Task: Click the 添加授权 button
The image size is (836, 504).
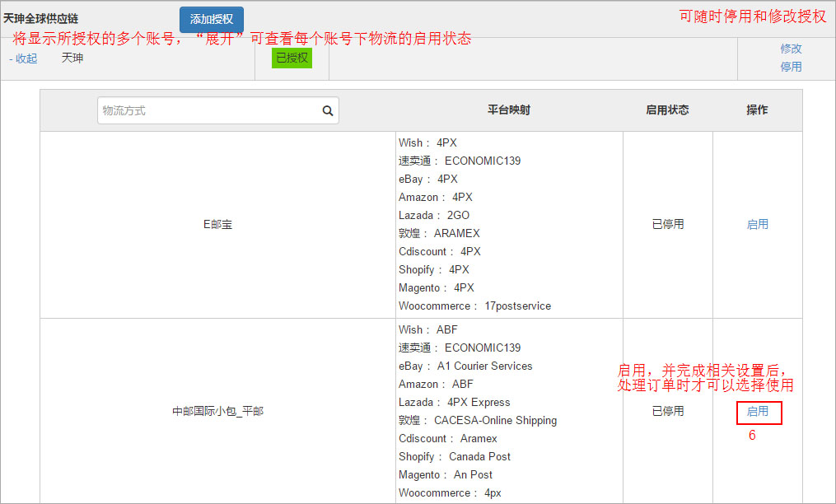Action: pyautogui.click(x=212, y=19)
